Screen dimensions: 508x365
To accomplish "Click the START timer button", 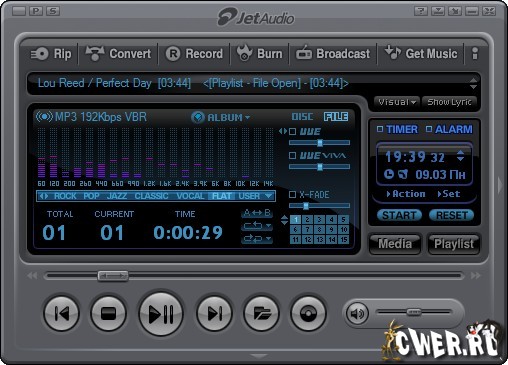I will coord(399,215).
